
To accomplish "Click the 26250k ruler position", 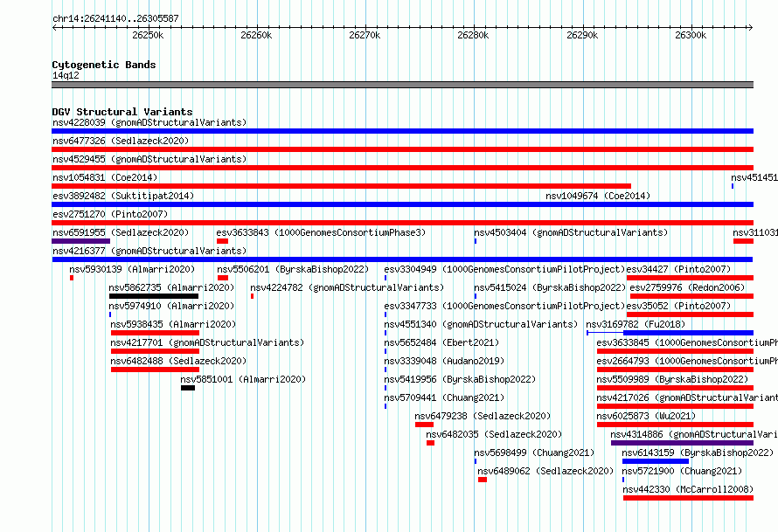I will tap(148, 35).
